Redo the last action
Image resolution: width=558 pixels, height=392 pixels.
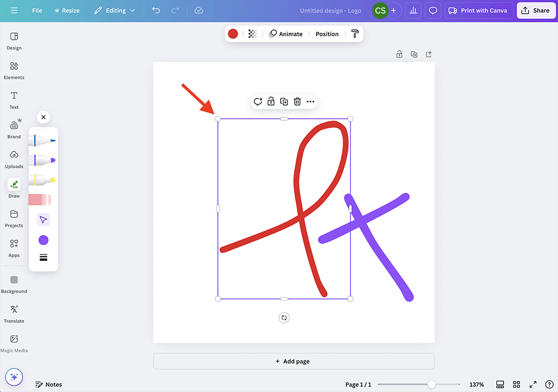click(x=175, y=10)
